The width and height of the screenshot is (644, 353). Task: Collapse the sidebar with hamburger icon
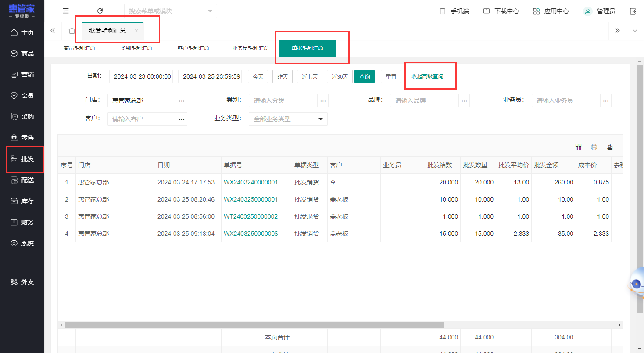click(x=66, y=11)
